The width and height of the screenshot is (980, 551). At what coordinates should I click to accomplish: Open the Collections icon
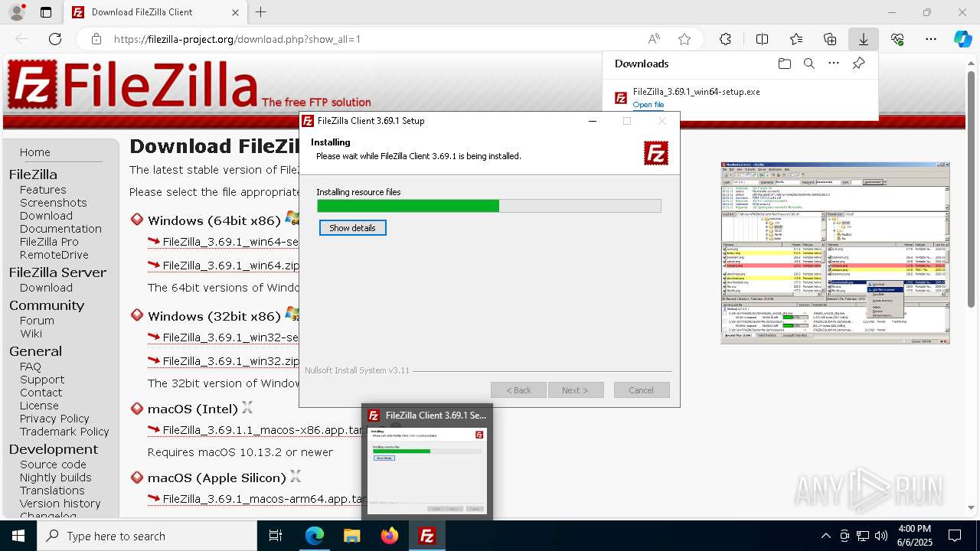click(830, 39)
